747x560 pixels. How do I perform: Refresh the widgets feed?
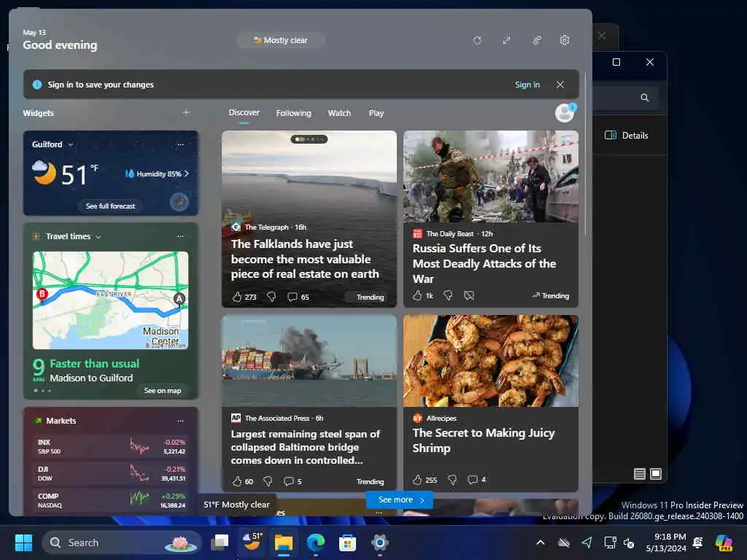(x=477, y=41)
